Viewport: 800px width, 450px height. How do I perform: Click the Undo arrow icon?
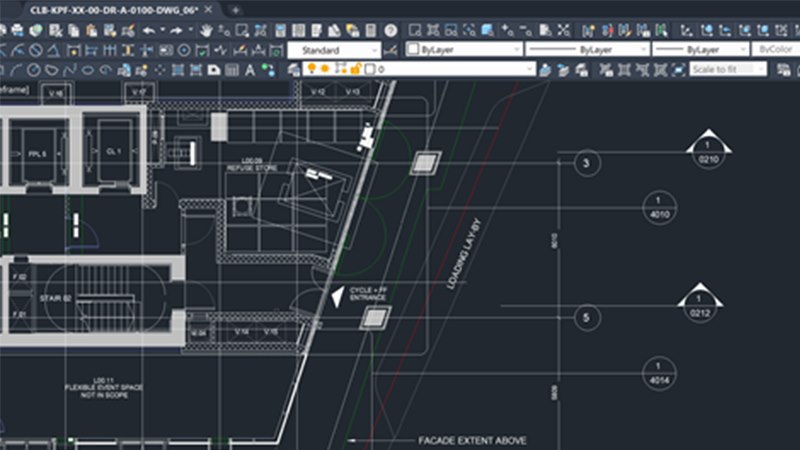click(x=149, y=30)
